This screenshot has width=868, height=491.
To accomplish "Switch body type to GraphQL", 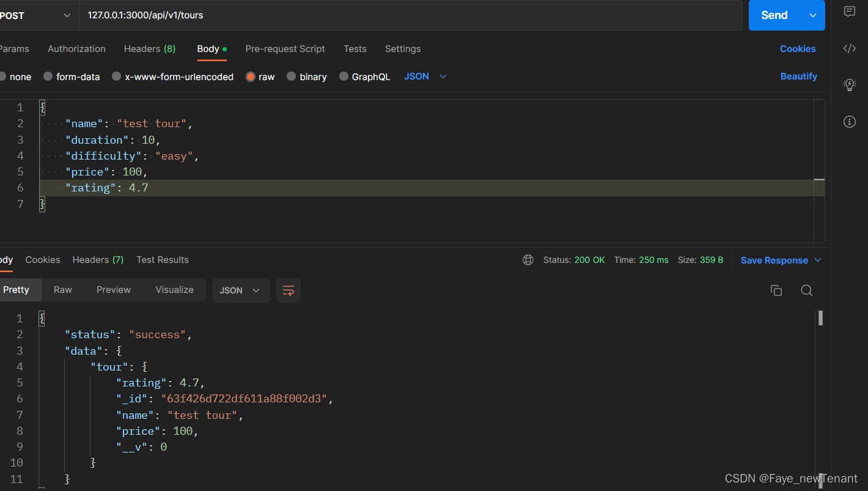I will coord(364,76).
